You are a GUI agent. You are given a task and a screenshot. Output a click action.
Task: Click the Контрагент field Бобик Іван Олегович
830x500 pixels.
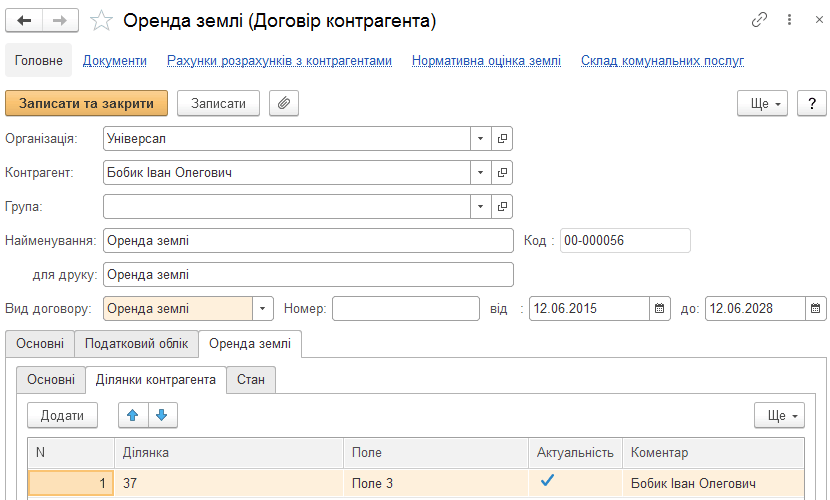(287, 172)
